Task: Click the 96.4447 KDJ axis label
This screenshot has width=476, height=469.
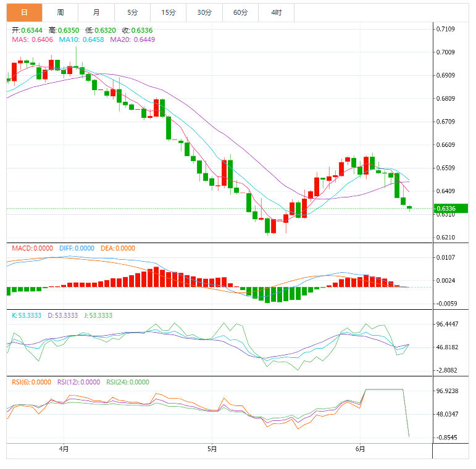Action: pos(447,325)
